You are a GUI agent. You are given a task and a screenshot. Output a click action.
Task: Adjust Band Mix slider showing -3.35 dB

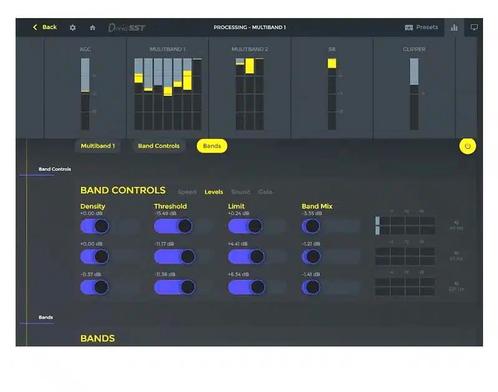tap(331, 226)
